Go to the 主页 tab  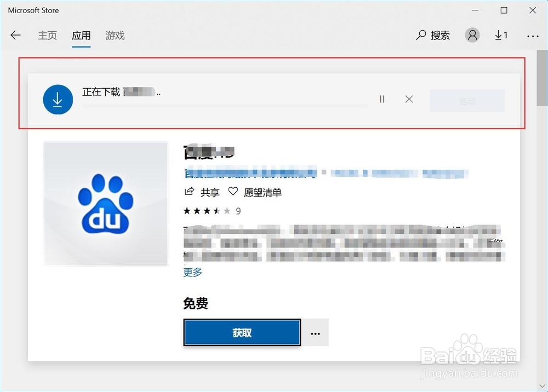point(47,35)
